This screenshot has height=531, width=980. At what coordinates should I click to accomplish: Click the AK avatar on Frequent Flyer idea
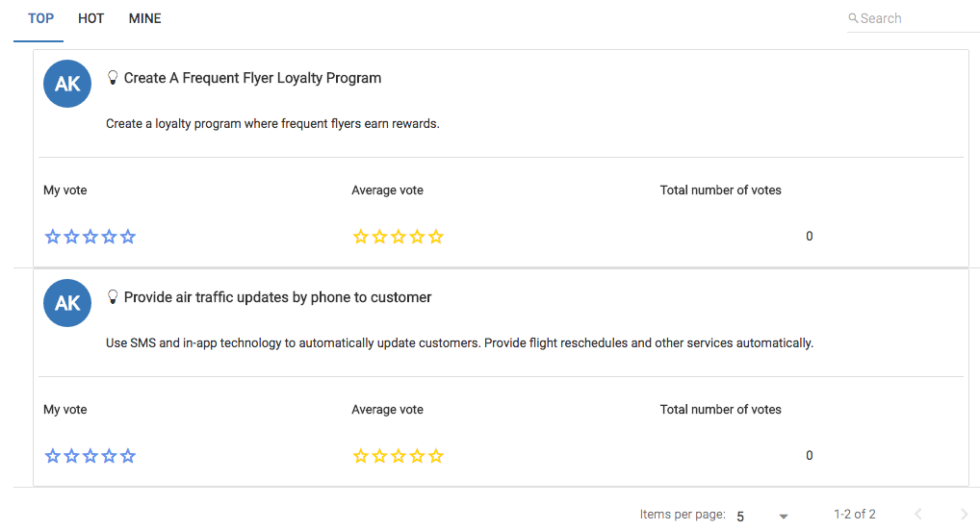click(67, 84)
